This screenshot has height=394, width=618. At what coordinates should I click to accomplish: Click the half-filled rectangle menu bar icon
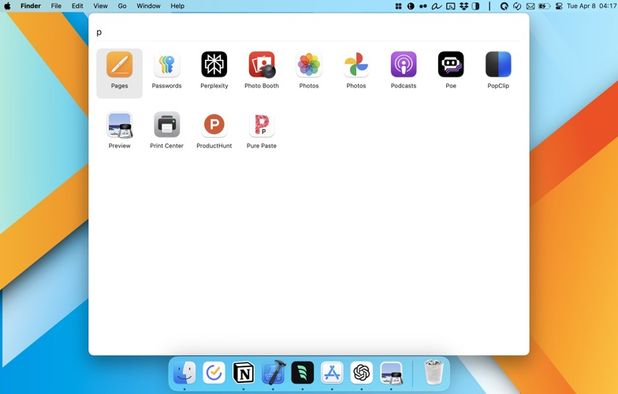pos(476,6)
